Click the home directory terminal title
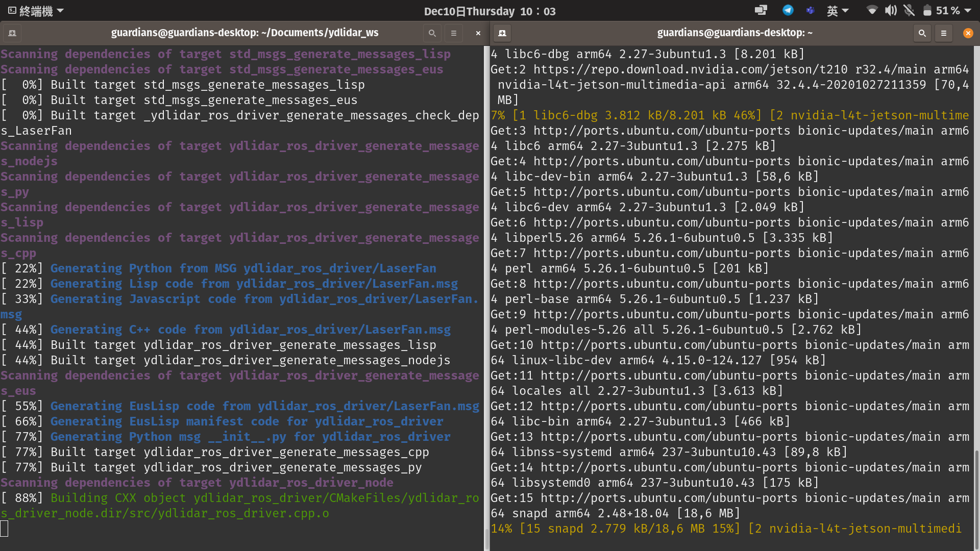 (x=735, y=33)
